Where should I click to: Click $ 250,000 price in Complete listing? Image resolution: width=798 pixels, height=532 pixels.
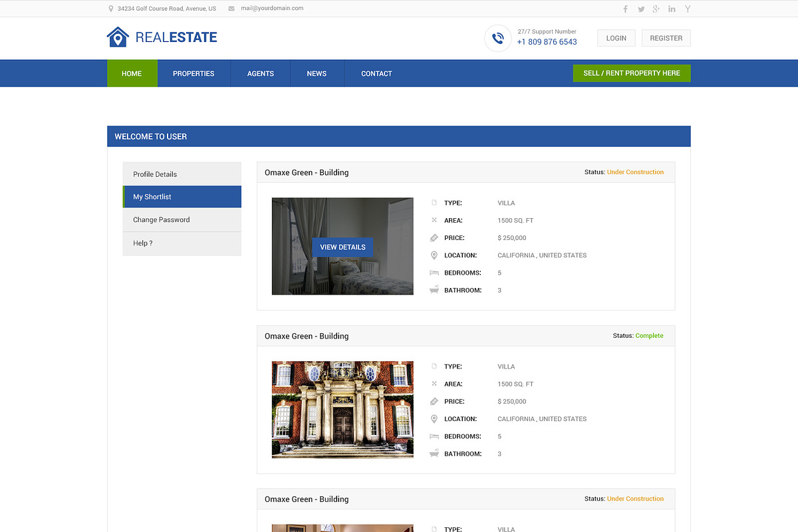pyautogui.click(x=512, y=402)
